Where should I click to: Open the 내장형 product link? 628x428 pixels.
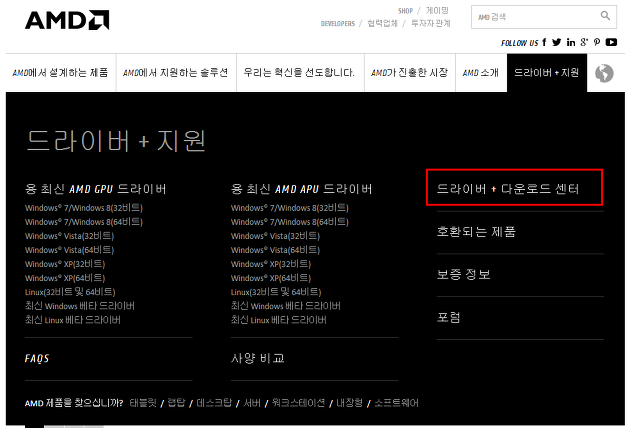[349, 403]
